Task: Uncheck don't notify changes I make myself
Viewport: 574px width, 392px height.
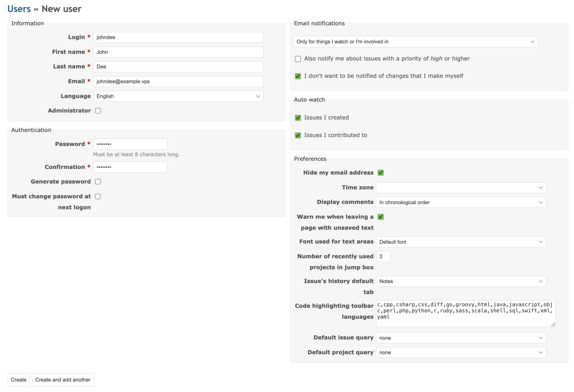Action: point(297,76)
